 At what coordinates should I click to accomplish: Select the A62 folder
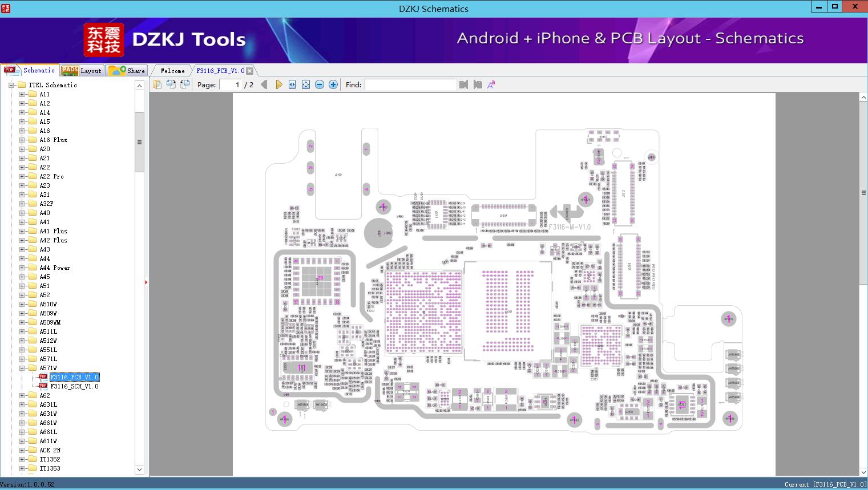pyautogui.click(x=45, y=395)
